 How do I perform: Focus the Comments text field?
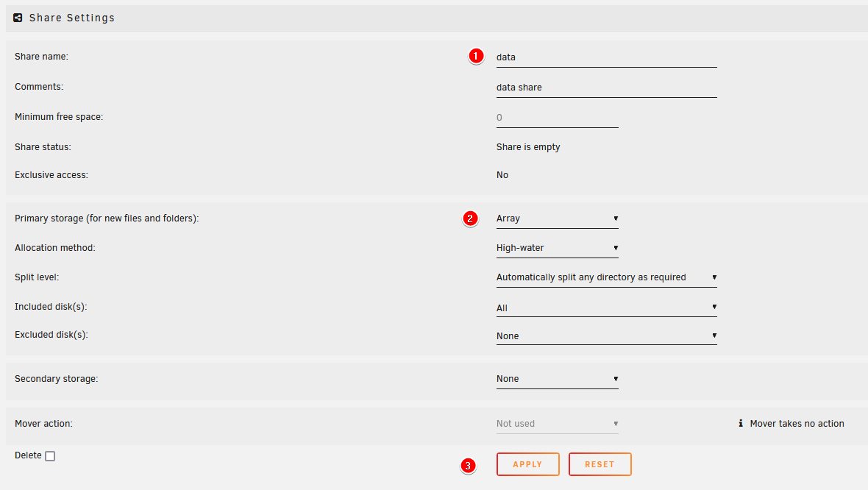point(606,87)
